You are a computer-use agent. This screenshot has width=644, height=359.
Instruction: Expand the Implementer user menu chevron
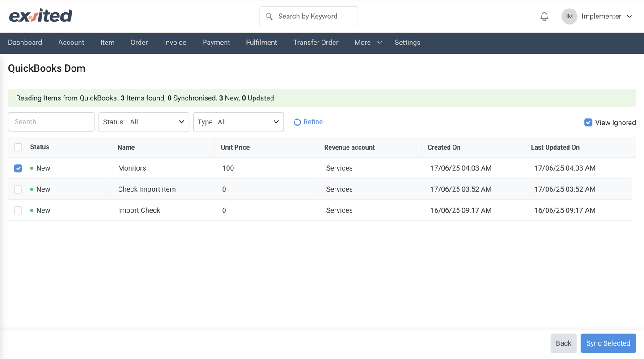click(629, 17)
